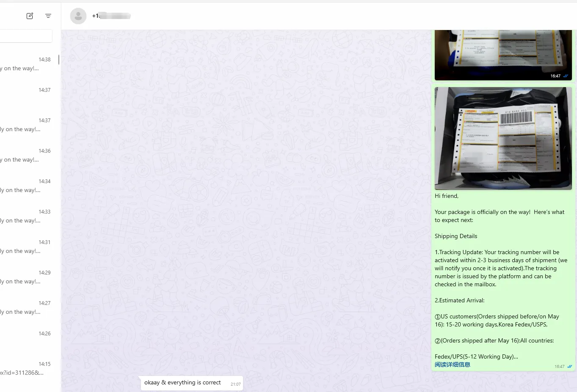Open the chat list entry timestamped 14:31
Screen dimensions: 577x392
click(29, 247)
